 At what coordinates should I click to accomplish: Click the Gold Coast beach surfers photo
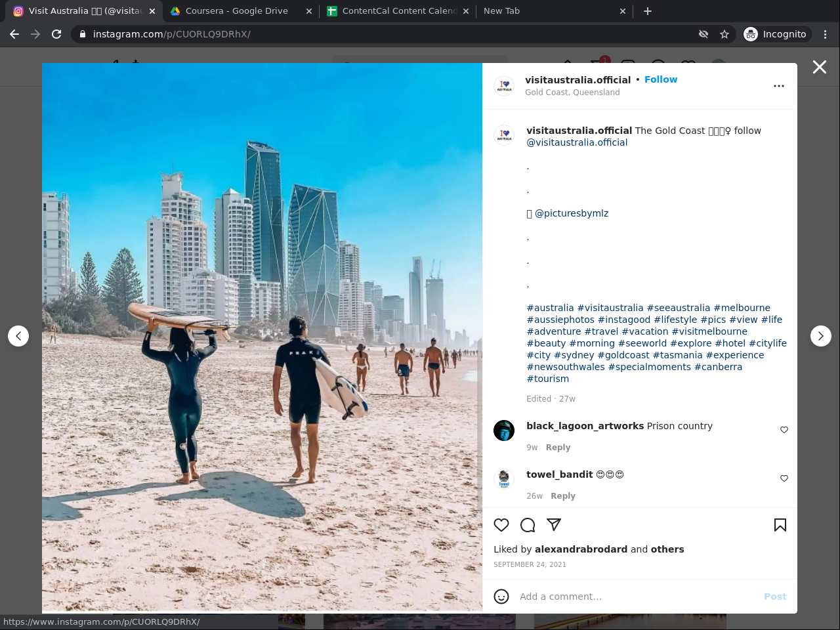point(262,338)
